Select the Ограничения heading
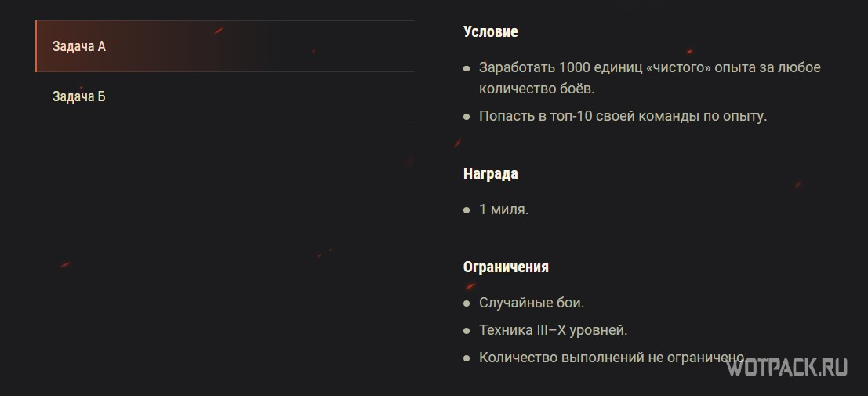This screenshot has width=868, height=396. [x=506, y=267]
